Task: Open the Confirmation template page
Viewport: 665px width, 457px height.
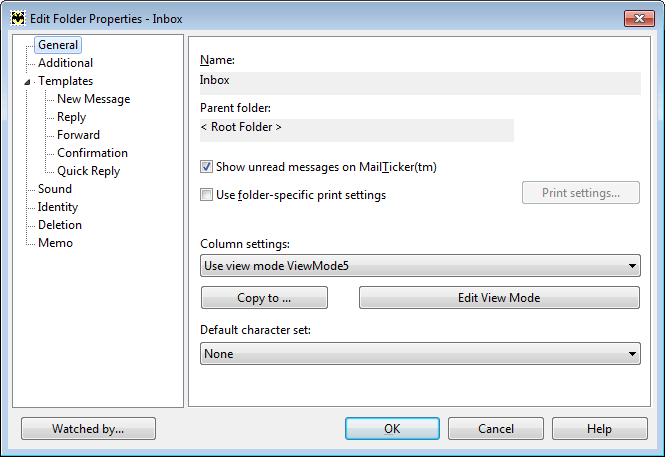Action: click(92, 153)
